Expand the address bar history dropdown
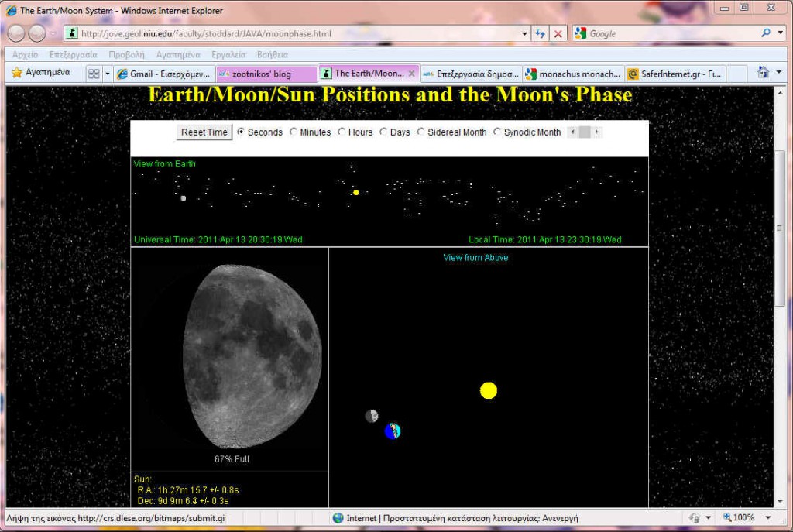793x532 pixels. 524,33
